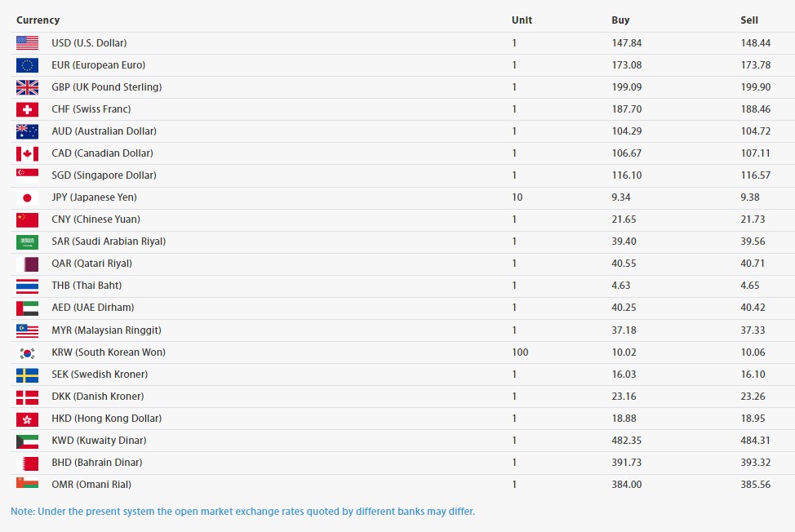The image size is (795, 532).
Task: Click the Swiss flag icon
Action: click(x=27, y=109)
